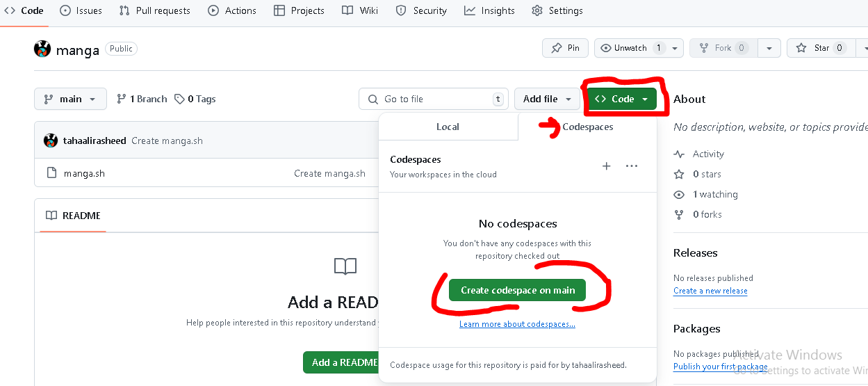Open manga.sh row's Create manga.sh commit link
This screenshot has width=868, height=386.
click(329, 173)
